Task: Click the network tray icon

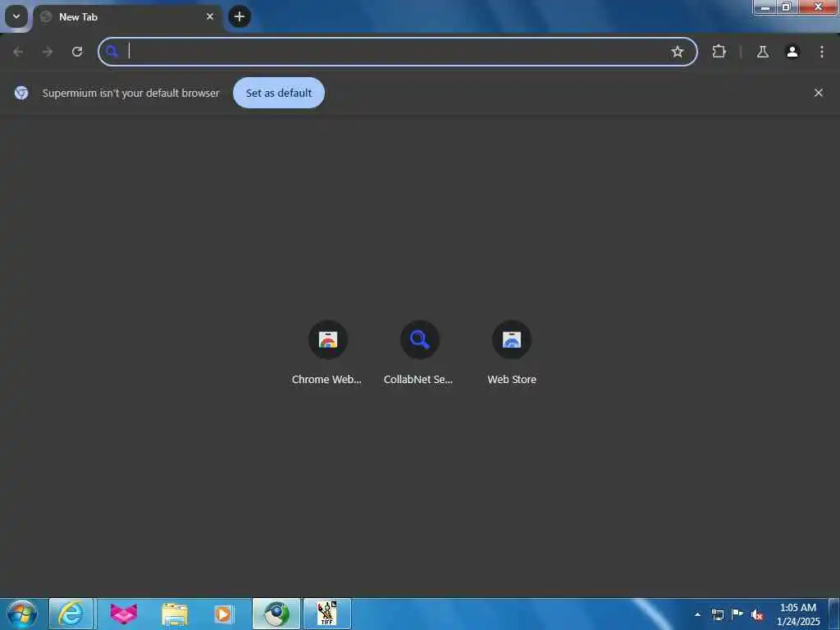Action: [x=718, y=614]
